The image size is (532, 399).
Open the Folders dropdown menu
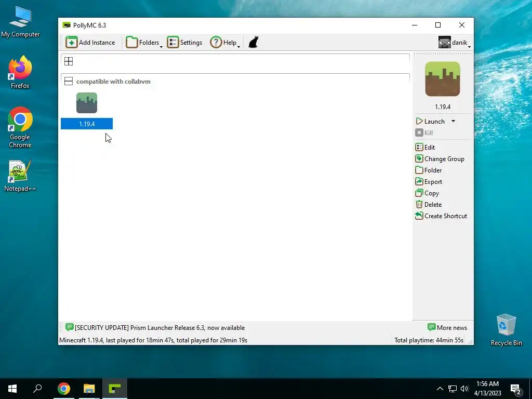click(x=144, y=43)
